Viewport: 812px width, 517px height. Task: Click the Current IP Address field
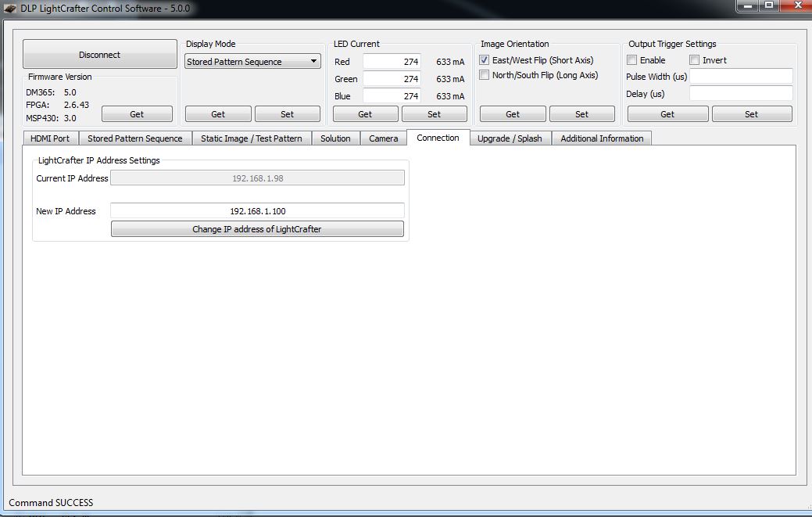click(x=257, y=178)
